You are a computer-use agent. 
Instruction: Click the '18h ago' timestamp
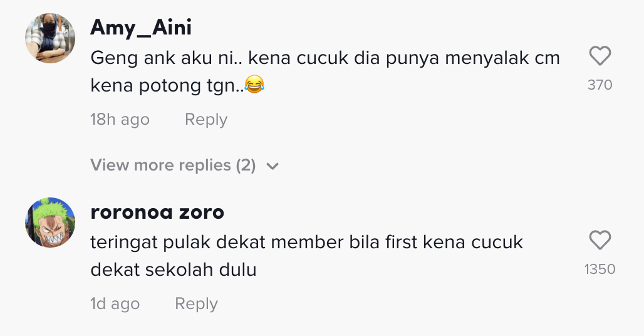coord(120,120)
